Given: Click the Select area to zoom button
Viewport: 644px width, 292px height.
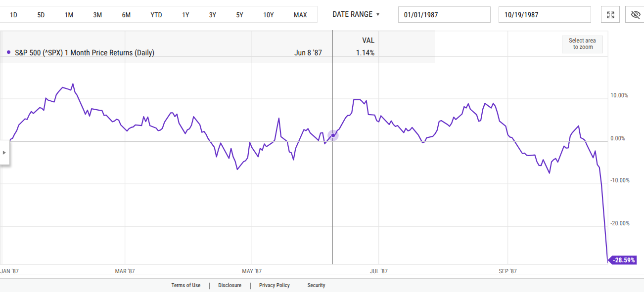Looking at the screenshot, I should [x=582, y=44].
